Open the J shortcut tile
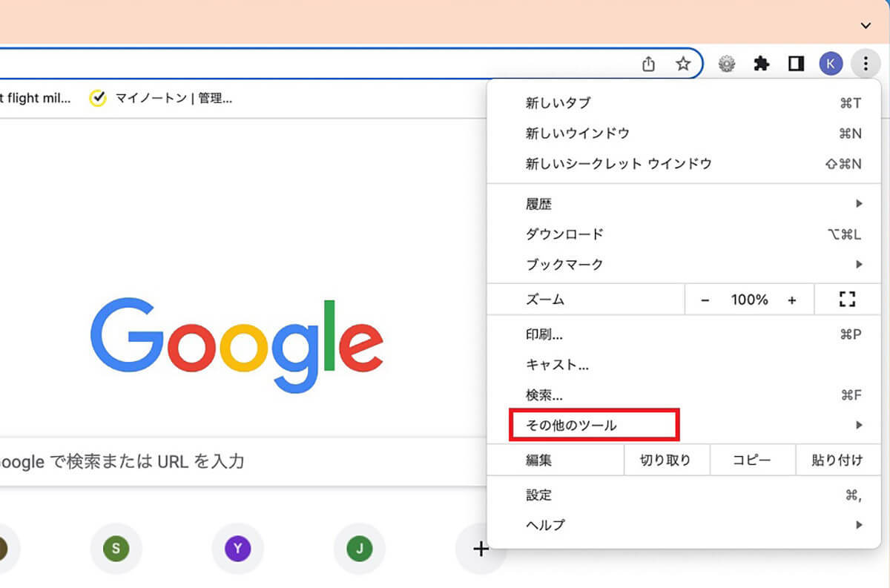This screenshot has height=588, width=890. pos(360,549)
